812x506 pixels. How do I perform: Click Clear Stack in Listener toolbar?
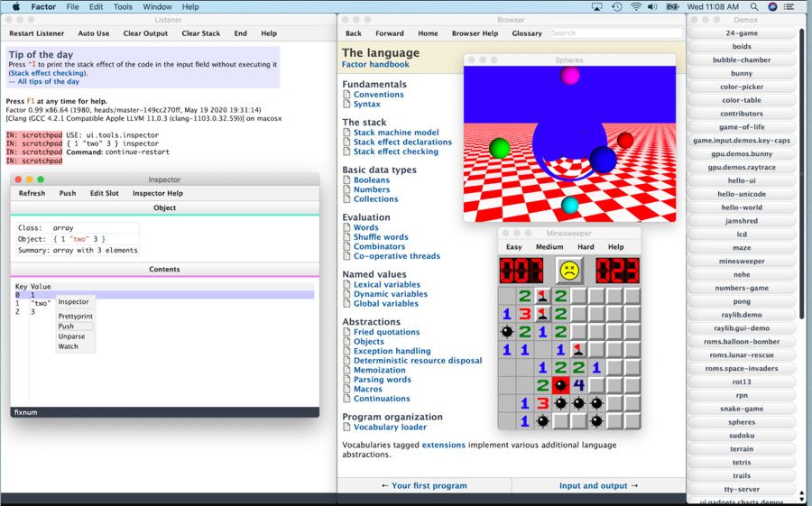[201, 33]
